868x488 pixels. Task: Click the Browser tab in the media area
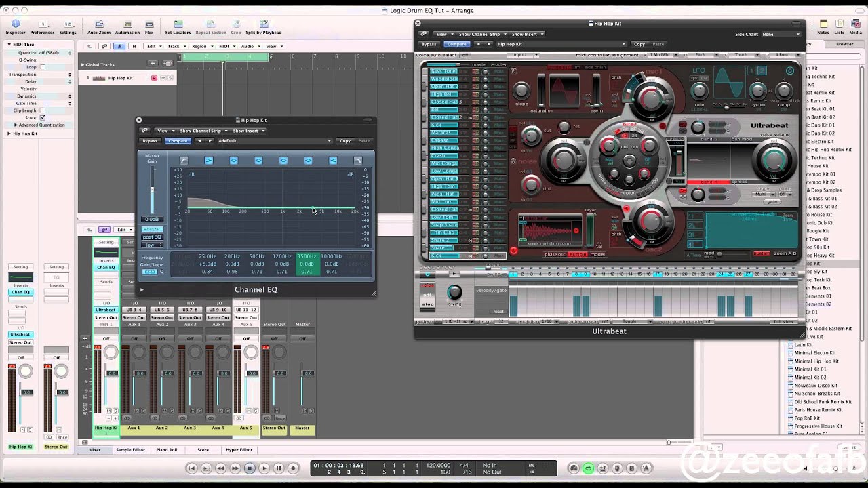(844, 44)
